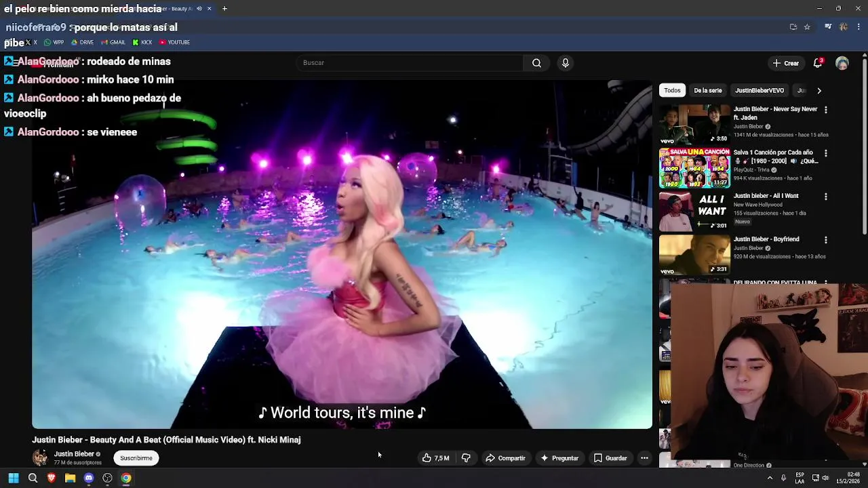Open the ESP LAA language switcher

coord(800,479)
